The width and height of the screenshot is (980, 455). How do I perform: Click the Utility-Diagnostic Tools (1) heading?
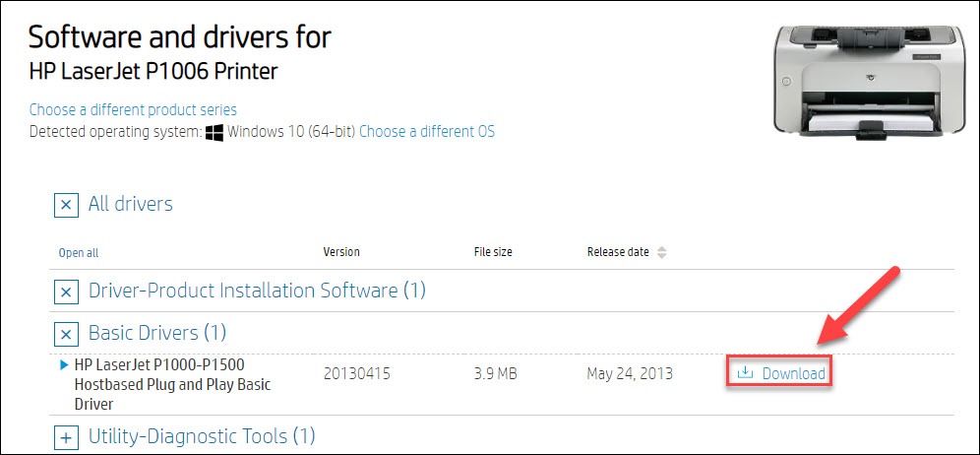pos(202,435)
